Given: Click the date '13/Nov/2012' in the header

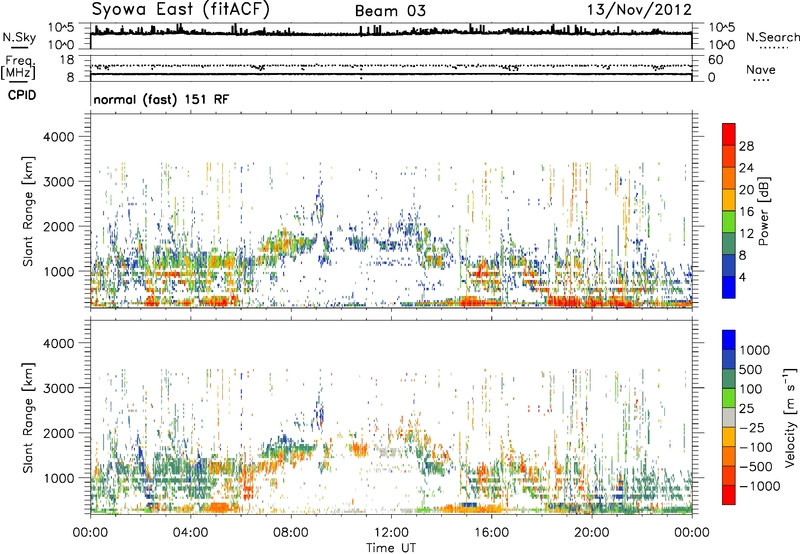Looking at the screenshot, I should click(640, 10).
